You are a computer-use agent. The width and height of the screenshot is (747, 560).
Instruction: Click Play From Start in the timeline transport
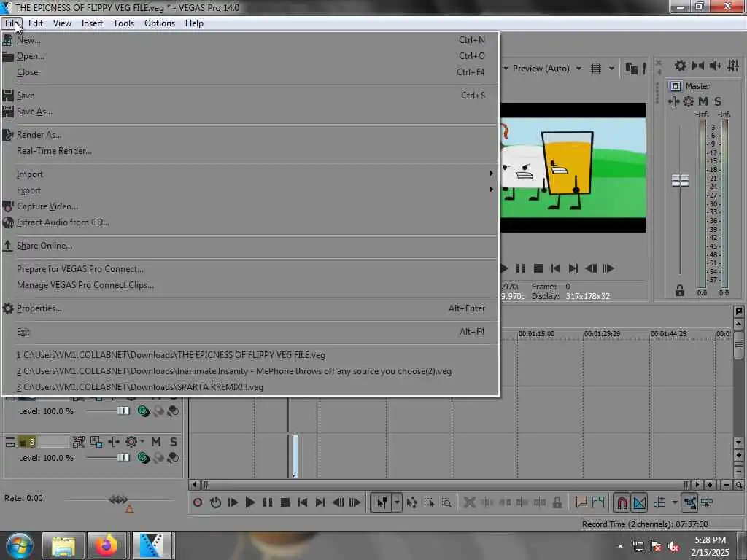(x=233, y=502)
